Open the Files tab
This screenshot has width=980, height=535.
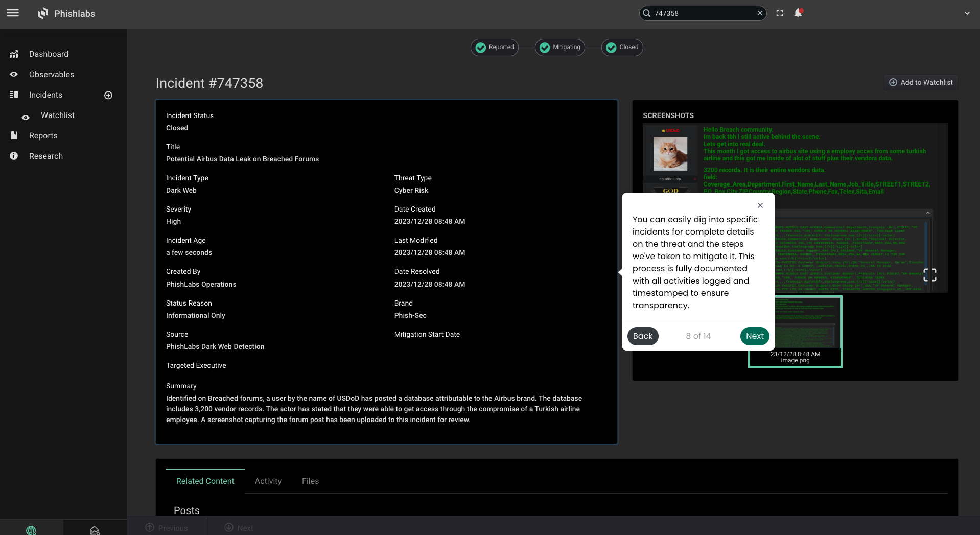click(310, 481)
